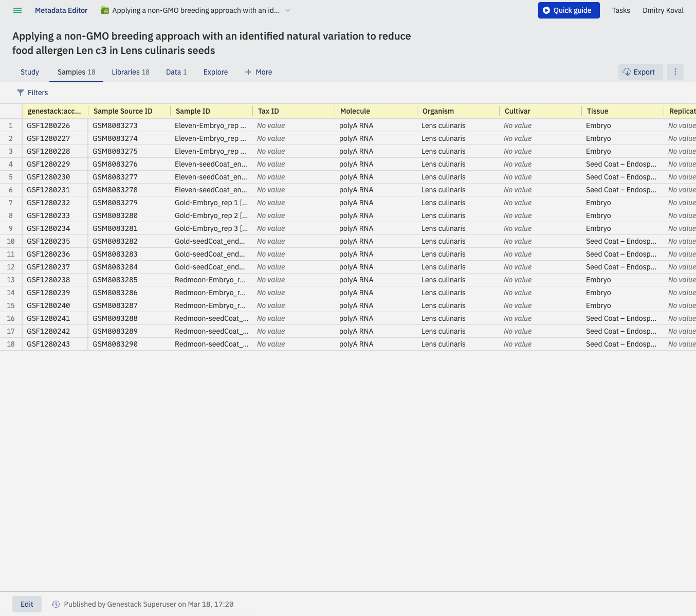Image resolution: width=696 pixels, height=616 pixels.
Task: Click the version history clock icon
Action: tap(56, 604)
